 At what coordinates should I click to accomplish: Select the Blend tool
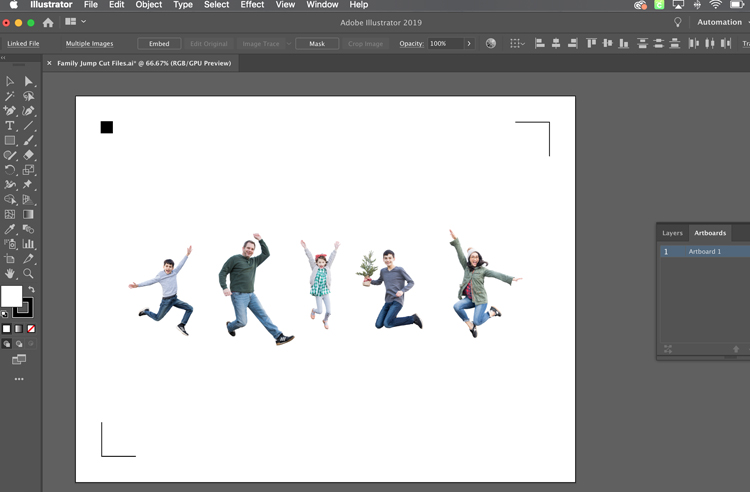coord(28,229)
